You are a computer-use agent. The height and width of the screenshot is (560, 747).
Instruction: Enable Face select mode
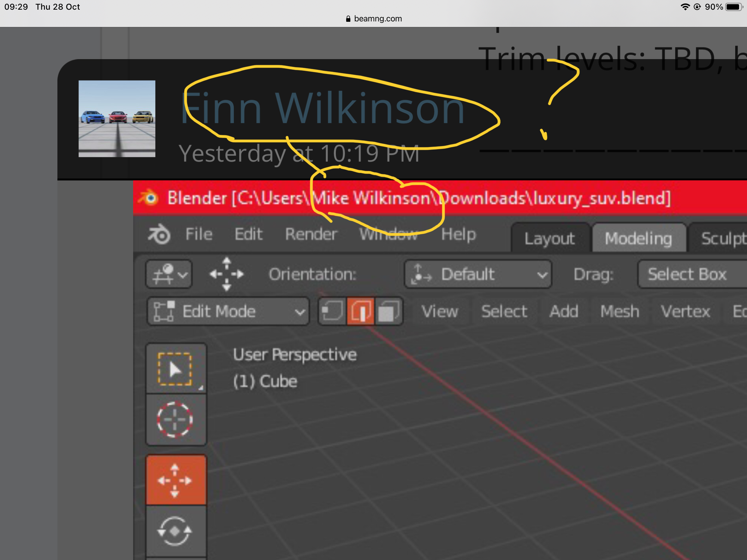click(388, 311)
